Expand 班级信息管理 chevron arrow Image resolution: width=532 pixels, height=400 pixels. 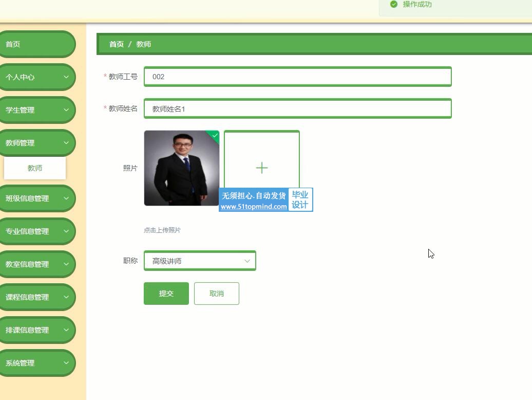[66, 198]
